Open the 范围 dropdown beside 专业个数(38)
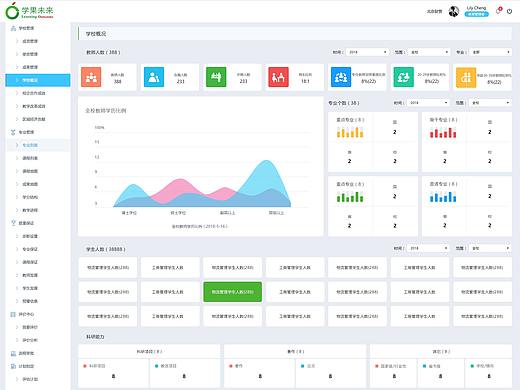 [x=490, y=103]
